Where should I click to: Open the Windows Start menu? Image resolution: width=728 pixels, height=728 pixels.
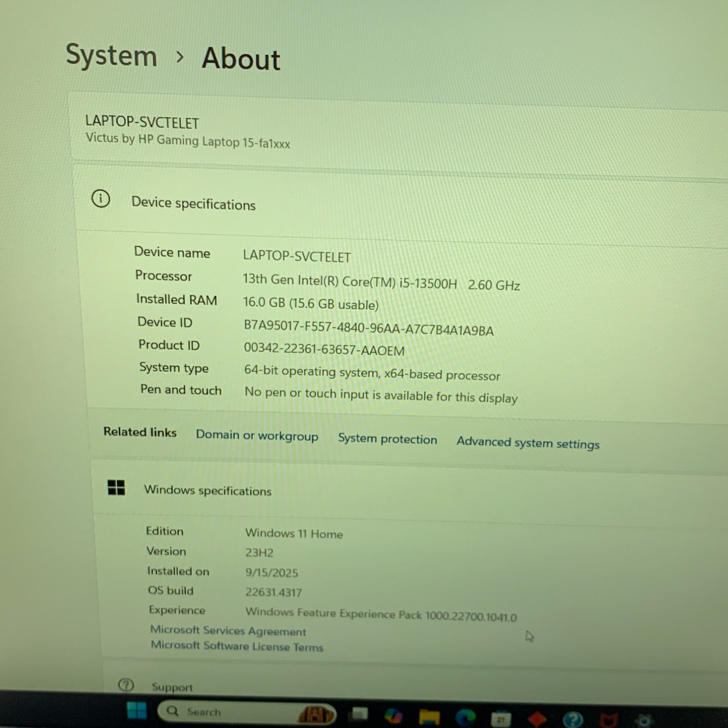(136, 711)
